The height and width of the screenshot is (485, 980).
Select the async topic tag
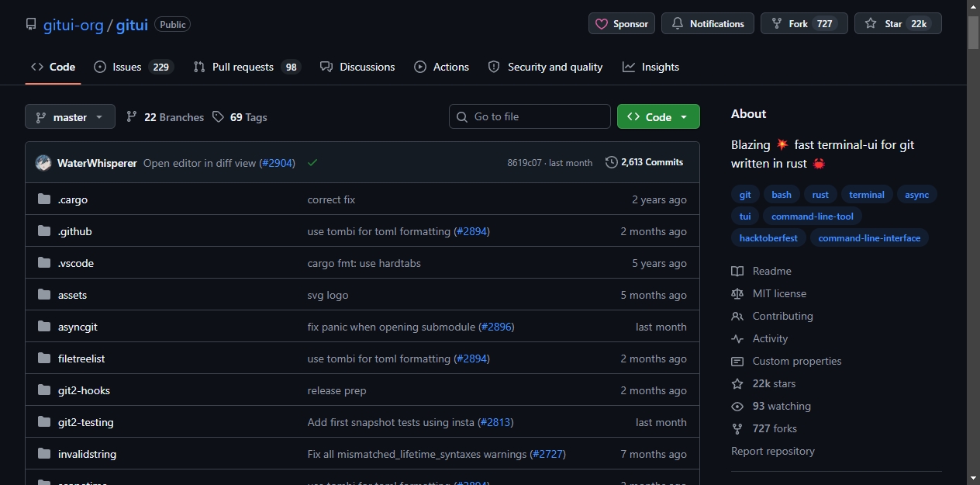point(916,195)
